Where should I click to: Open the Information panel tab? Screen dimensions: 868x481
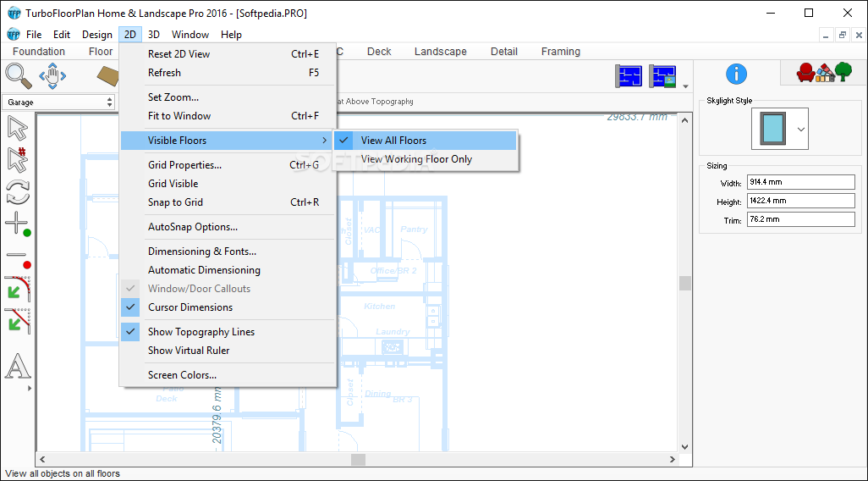tap(736, 74)
